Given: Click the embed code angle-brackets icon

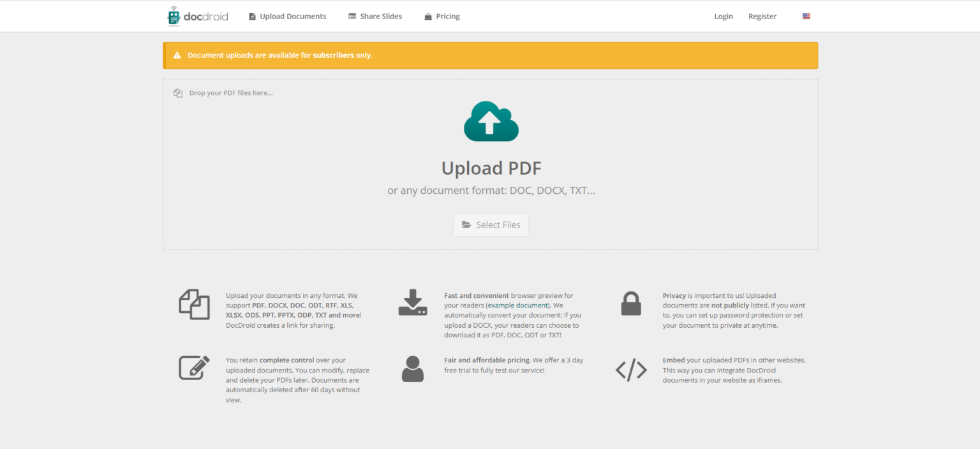Looking at the screenshot, I should (x=631, y=369).
